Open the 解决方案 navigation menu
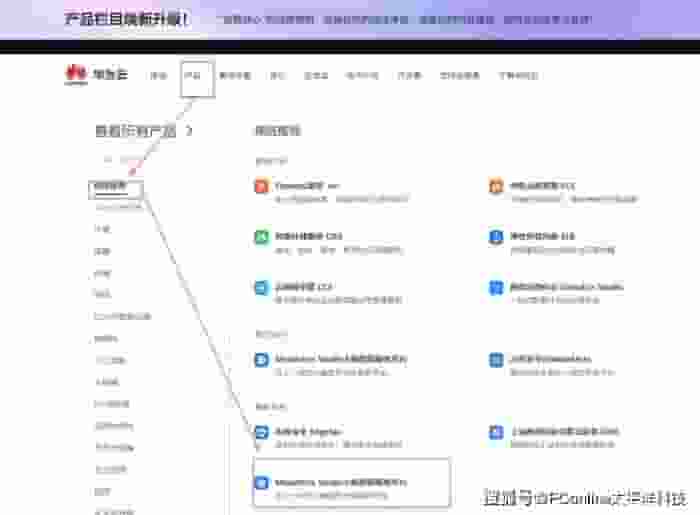Screen dimensions: 700x515 [235, 76]
